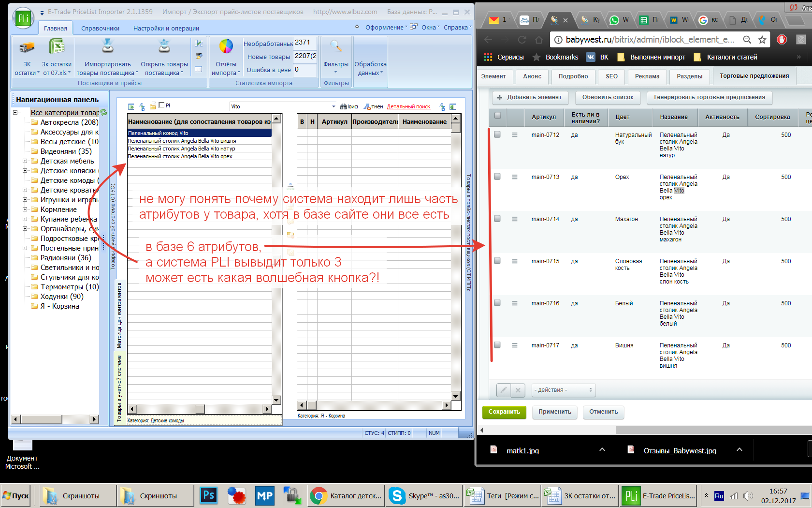
Task: Click the green Сохранить button
Action: [x=504, y=412]
